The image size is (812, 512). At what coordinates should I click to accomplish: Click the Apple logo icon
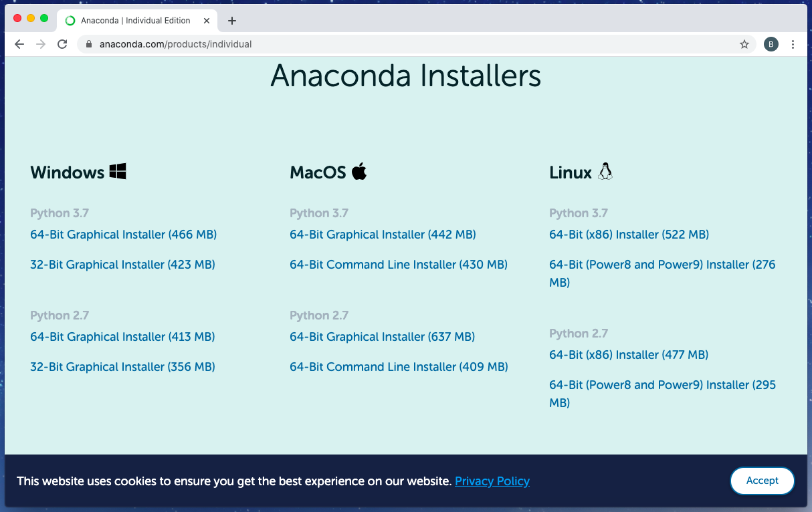[x=359, y=171]
